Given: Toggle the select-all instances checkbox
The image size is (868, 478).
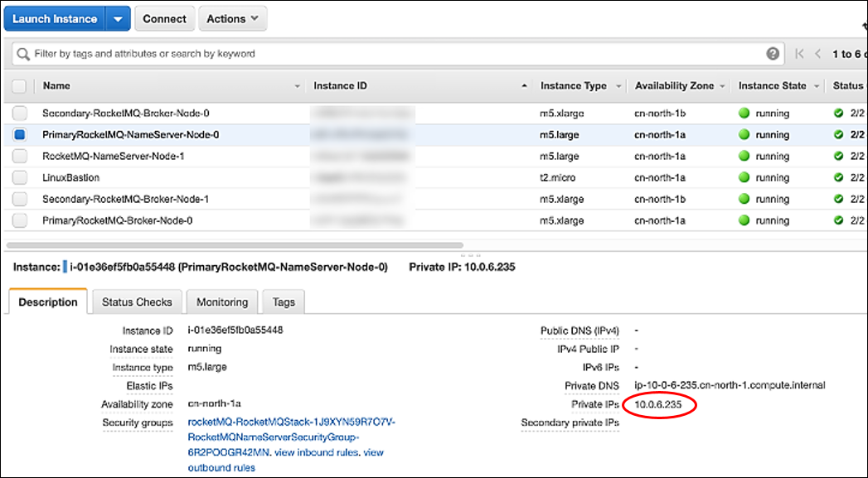Looking at the screenshot, I should pos(19,86).
